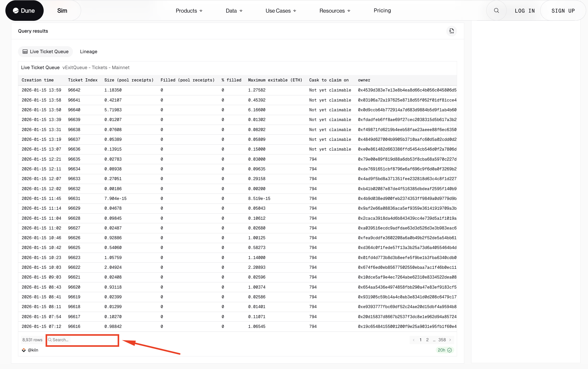Viewport: 588px width, 369px height.
Task: Open the Pricing page
Action: click(x=382, y=11)
